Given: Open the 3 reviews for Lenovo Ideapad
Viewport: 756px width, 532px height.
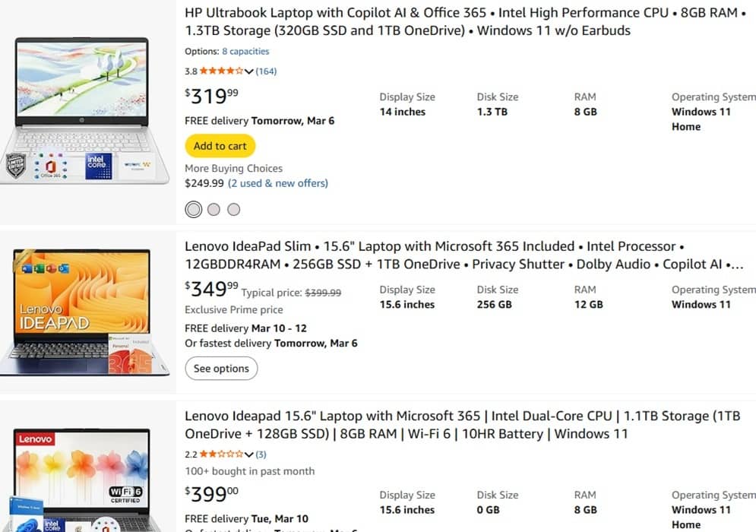Looking at the screenshot, I should pos(261,454).
